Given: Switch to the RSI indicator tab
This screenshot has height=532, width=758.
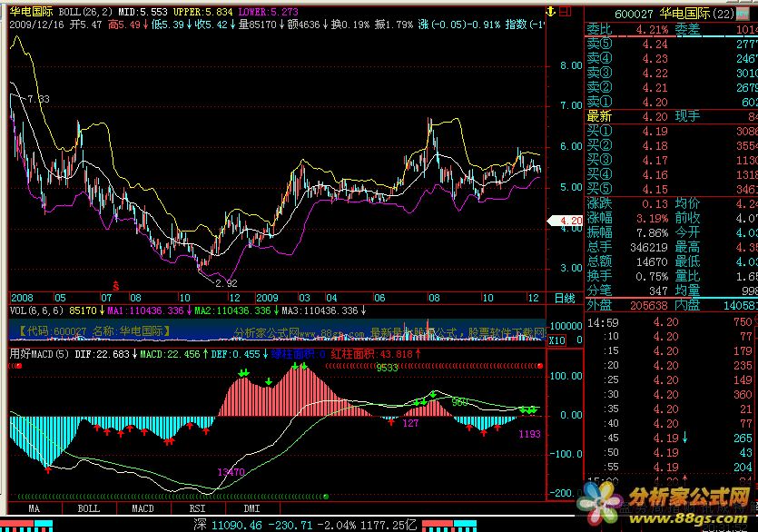Looking at the screenshot, I should [197, 508].
